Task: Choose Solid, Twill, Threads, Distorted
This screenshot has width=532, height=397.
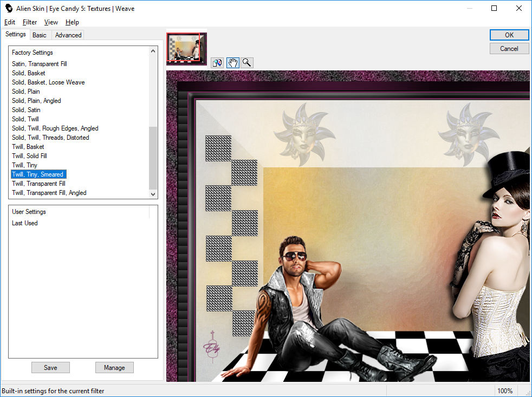Action: click(x=50, y=137)
